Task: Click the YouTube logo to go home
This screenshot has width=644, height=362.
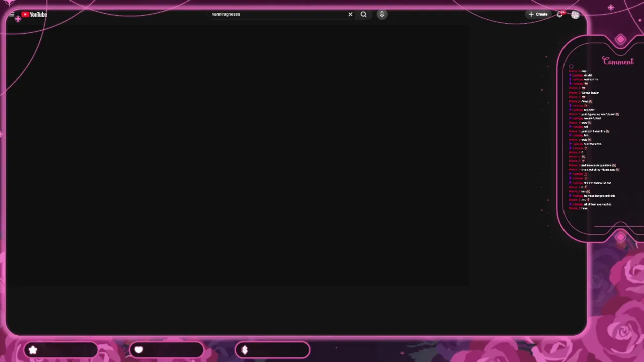Action: (x=34, y=15)
